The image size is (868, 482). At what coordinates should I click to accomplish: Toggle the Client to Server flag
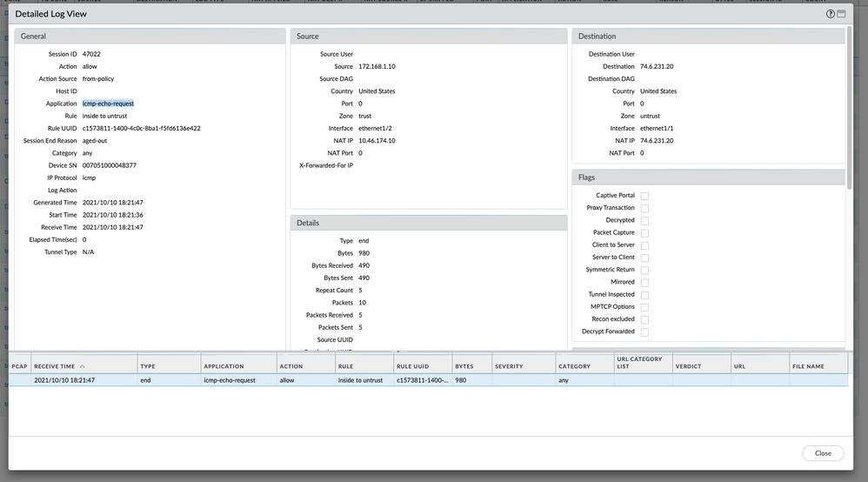pos(644,245)
